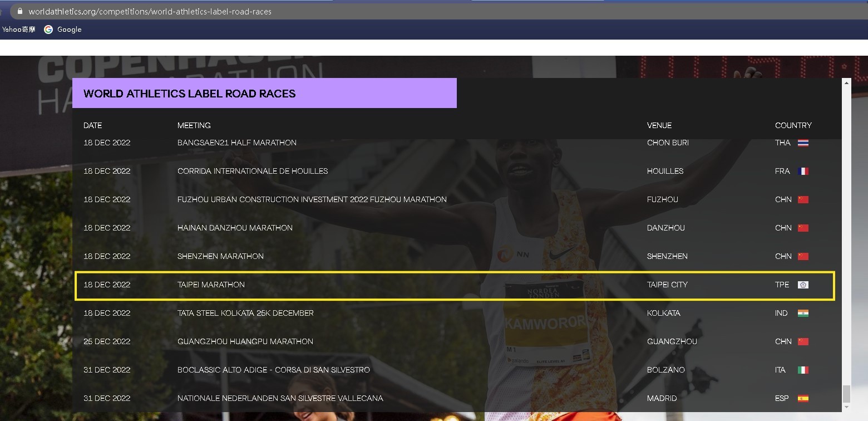Click China flag in Hainan Danzhou row
868x421 pixels.
[803, 228]
